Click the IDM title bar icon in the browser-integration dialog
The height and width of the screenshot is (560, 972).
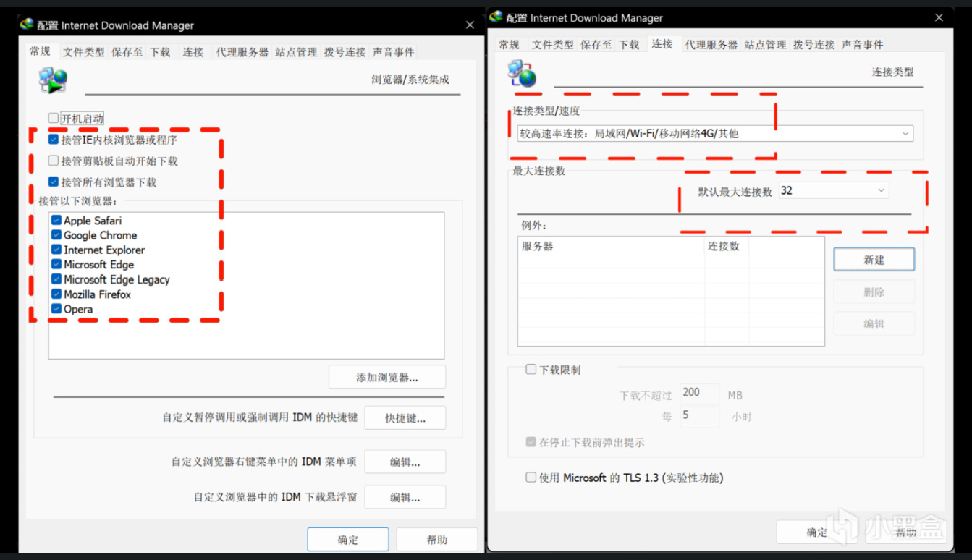coord(28,25)
